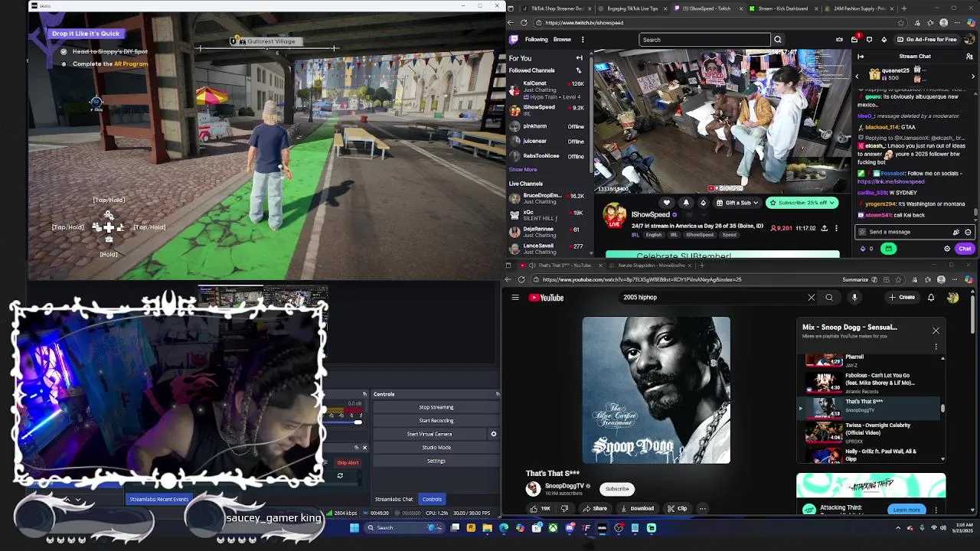Play Twista - Overnight Celebrity from the Mix
Image resolution: width=980 pixels, height=551 pixels.
tap(872, 433)
